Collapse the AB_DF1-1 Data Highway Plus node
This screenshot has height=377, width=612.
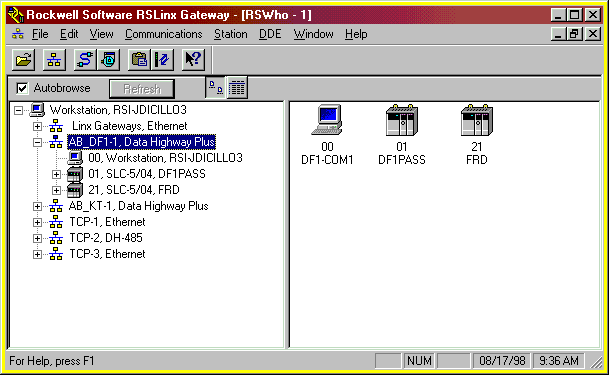(x=37, y=142)
